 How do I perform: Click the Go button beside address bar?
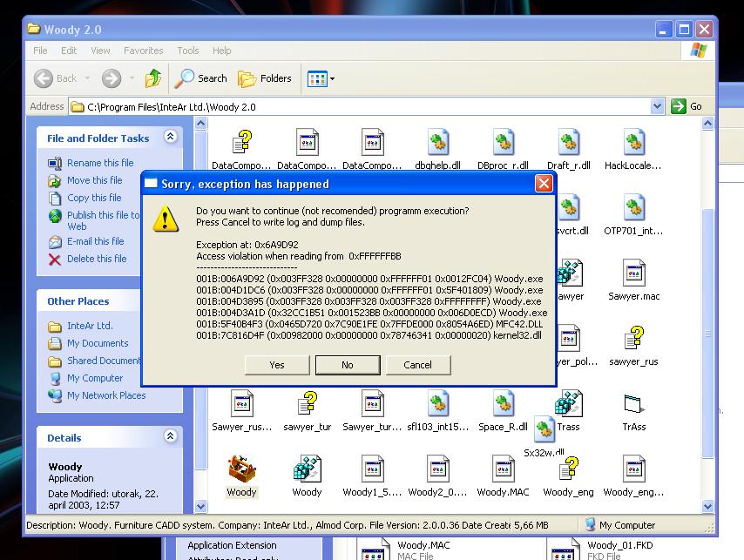(x=687, y=106)
